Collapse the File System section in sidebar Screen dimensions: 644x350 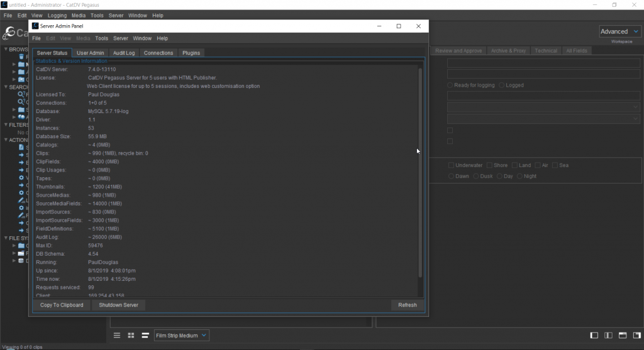coord(6,238)
